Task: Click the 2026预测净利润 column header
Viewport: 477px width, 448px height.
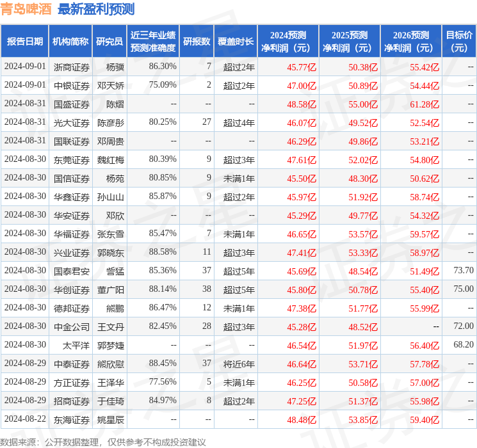Action: click(x=411, y=42)
